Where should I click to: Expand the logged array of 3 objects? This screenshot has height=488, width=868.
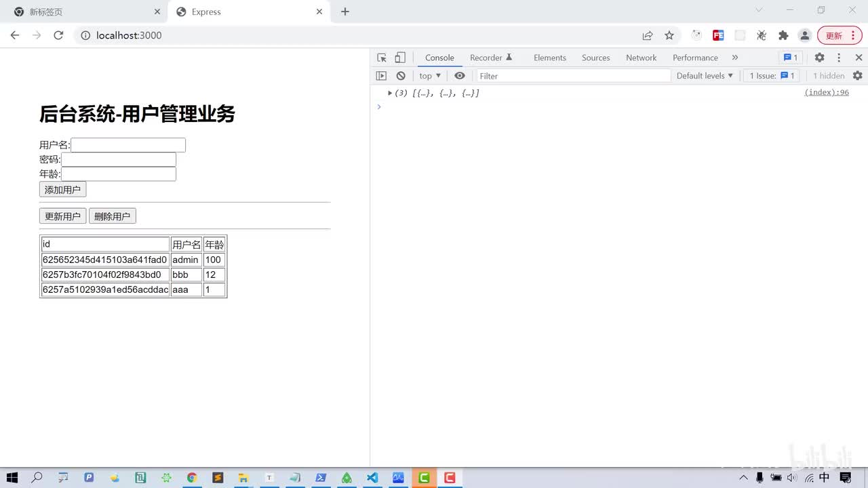pyautogui.click(x=390, y=93)
